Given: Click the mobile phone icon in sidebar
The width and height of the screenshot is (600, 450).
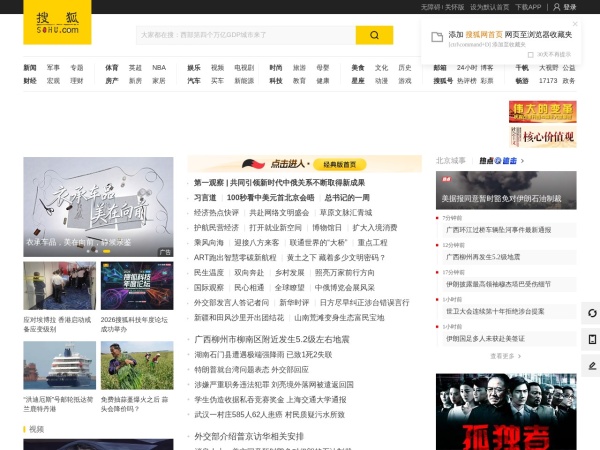Looking at the screenshot, I should pos(592,339).
